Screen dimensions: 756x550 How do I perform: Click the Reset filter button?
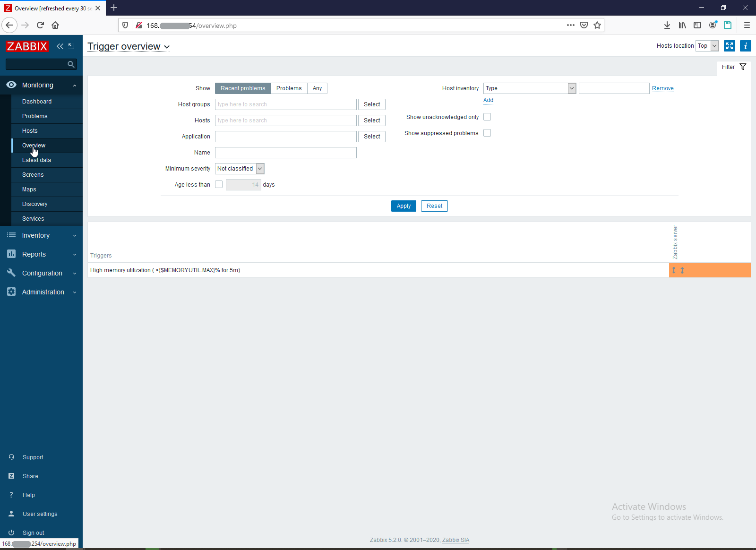coord(434,206)
